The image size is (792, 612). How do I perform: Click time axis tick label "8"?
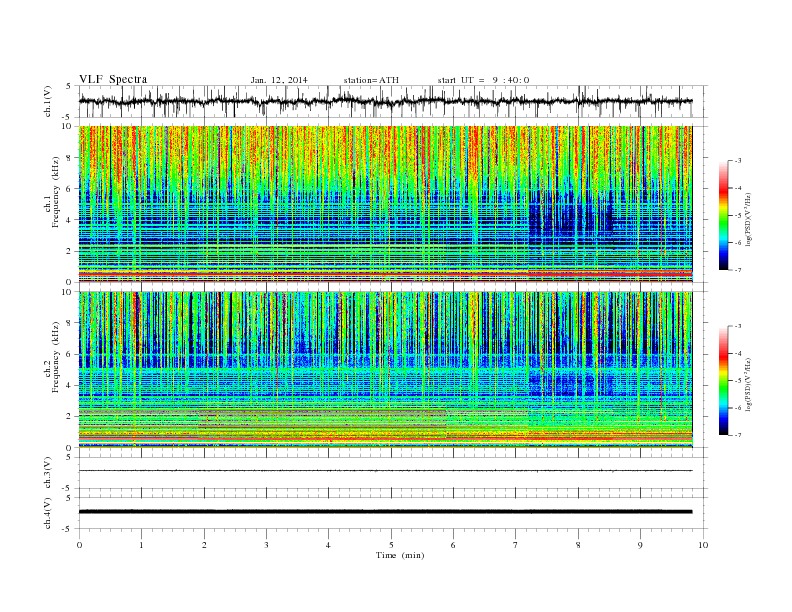coord(578,545)
